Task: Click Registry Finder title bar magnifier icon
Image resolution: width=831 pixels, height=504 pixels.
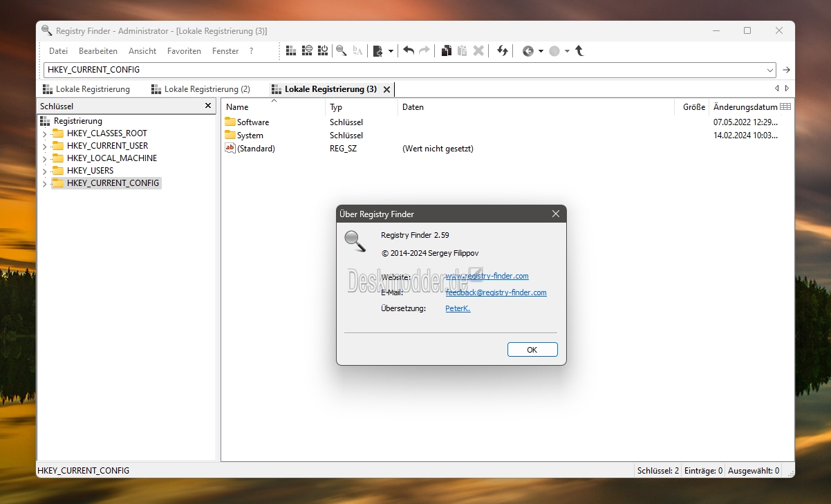Action: (46, 30)
